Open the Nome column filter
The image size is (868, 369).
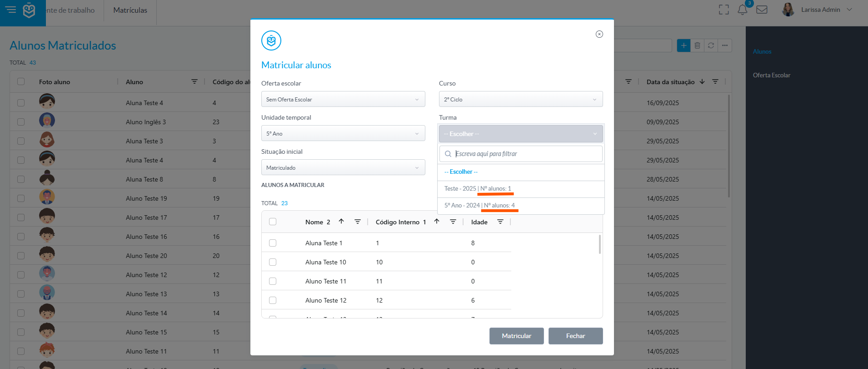tap(358, 222)
